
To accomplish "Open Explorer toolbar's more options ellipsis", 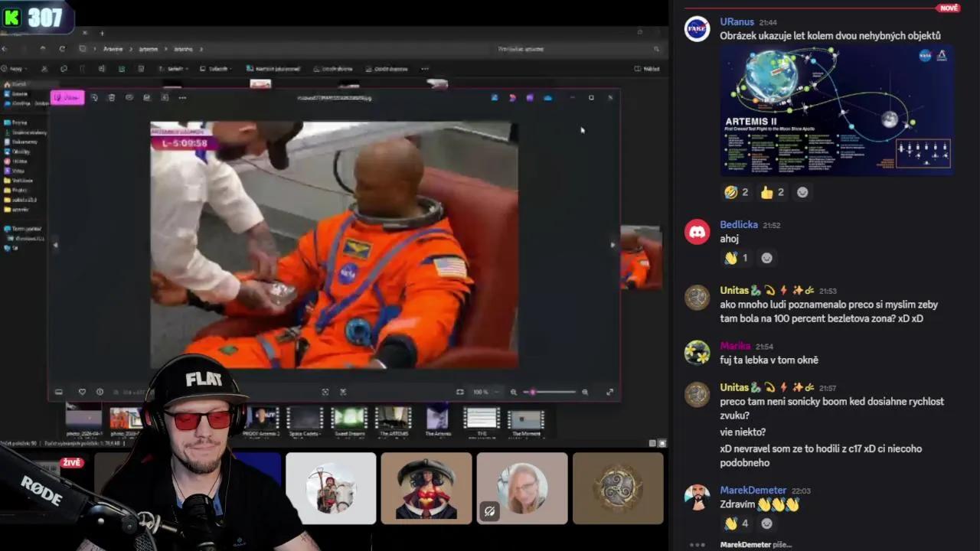I will [425, 69].
